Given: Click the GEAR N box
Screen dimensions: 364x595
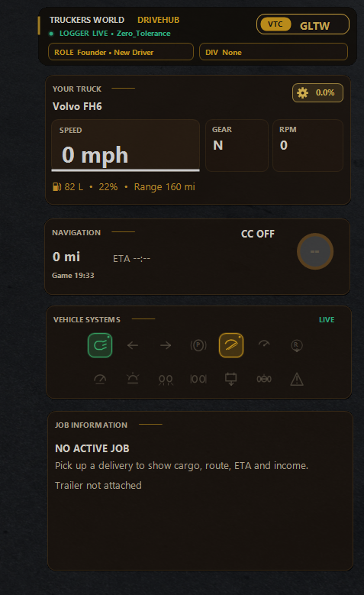Looking at the screenshot, I should coord(237,146).
